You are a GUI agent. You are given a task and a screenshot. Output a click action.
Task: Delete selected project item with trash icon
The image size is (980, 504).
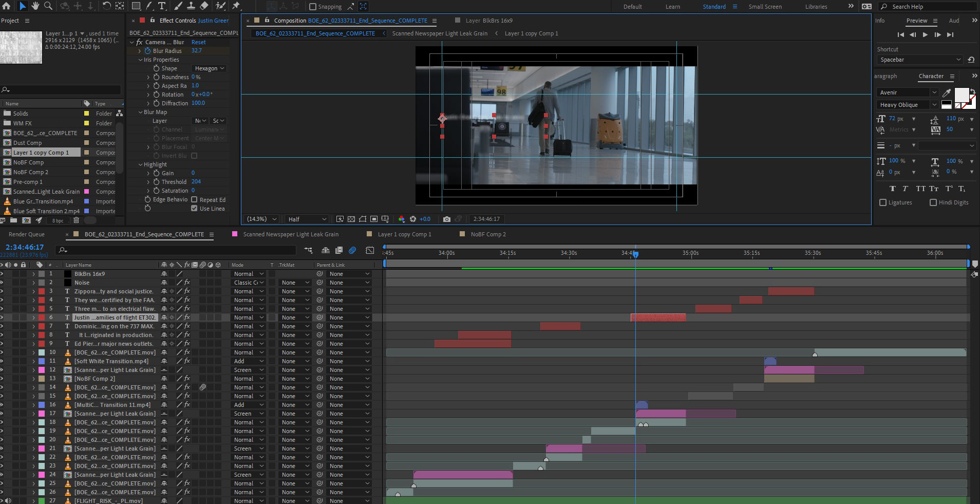coord(76,220)
